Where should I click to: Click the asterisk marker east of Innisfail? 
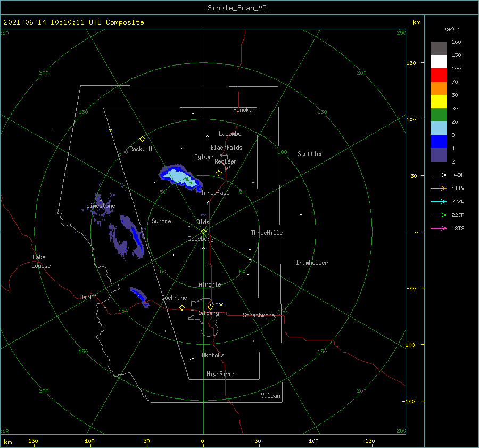point(253,183)
